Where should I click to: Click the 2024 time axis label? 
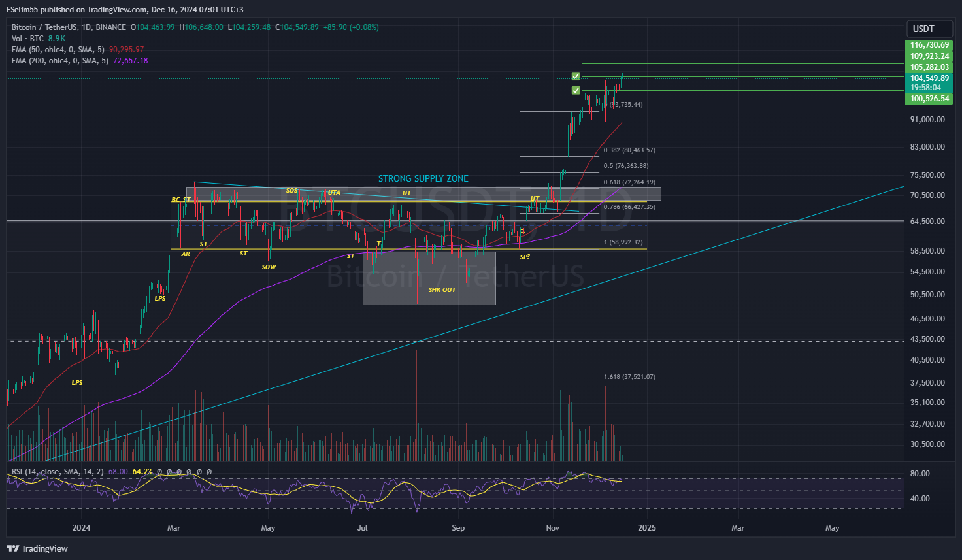(x=81, y=528)
